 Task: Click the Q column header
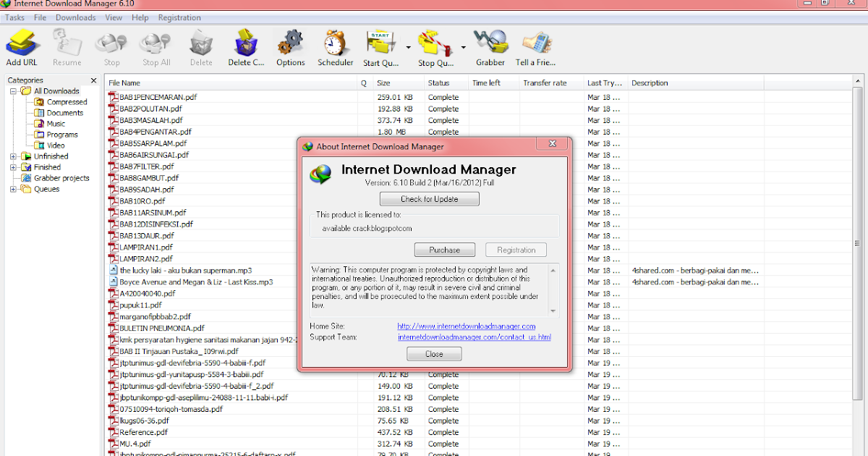365,83
